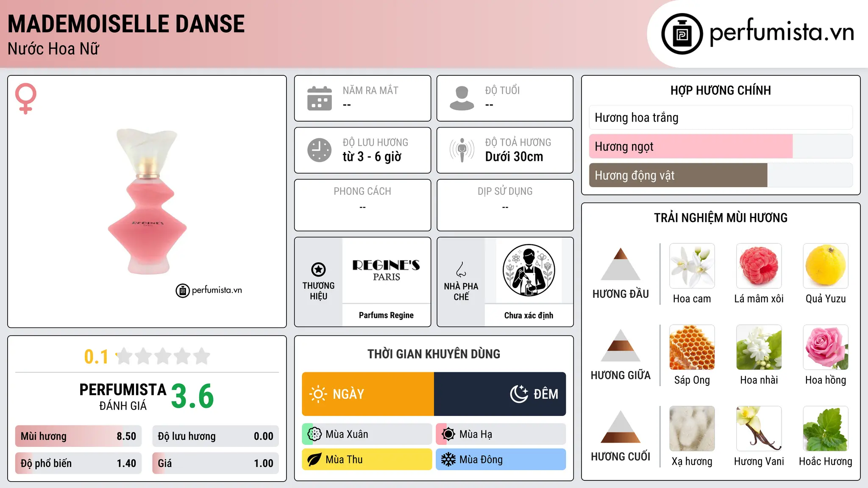
Task: Click the Hương hoa trắng accord bar
Action: [x=721, y=117]
